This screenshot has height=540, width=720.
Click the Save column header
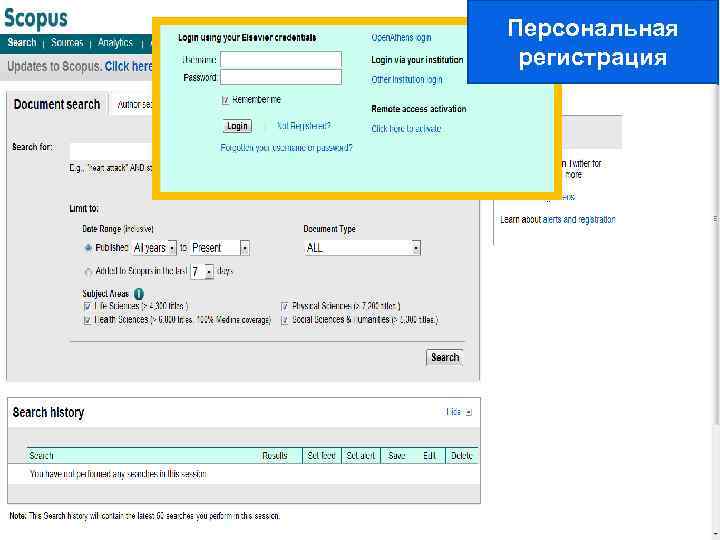tap(397, 456)
